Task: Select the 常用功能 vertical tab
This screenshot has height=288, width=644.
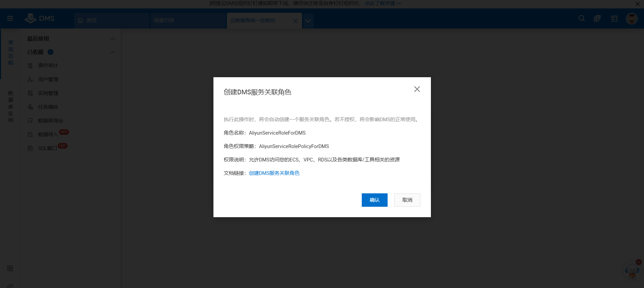Action: (x=11, y=53)
